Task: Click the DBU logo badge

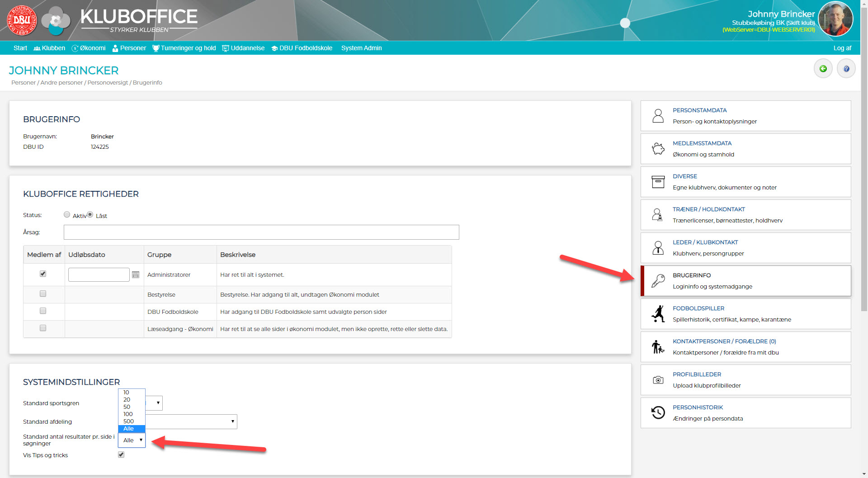Action: (22, 20)
